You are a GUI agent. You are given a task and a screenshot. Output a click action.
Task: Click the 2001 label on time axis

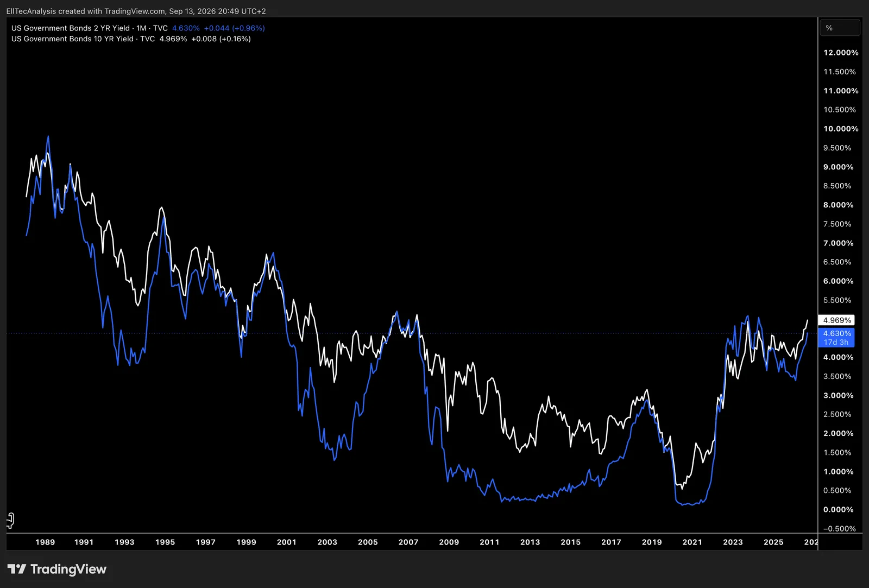[x=287, y=542]
